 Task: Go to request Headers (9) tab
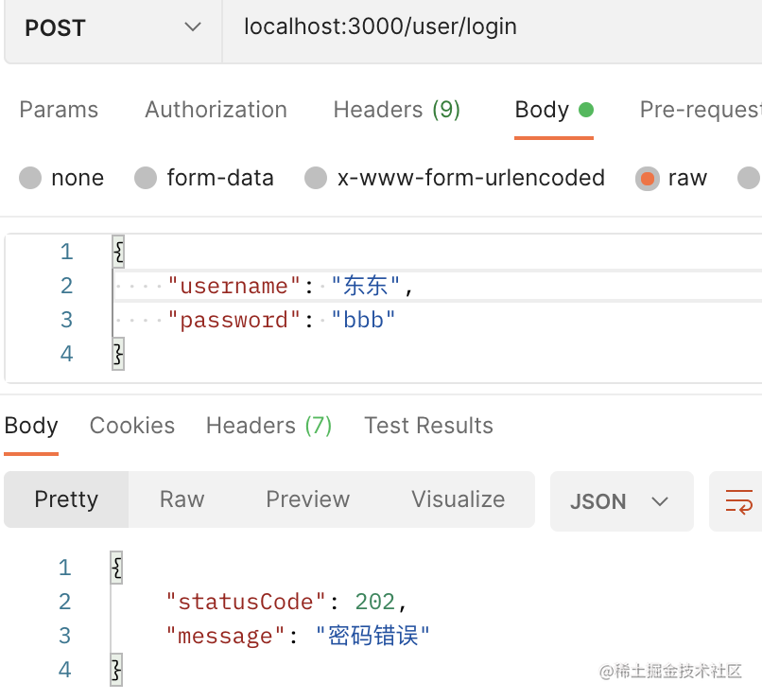pyautogui.click(x=396, y=110)
